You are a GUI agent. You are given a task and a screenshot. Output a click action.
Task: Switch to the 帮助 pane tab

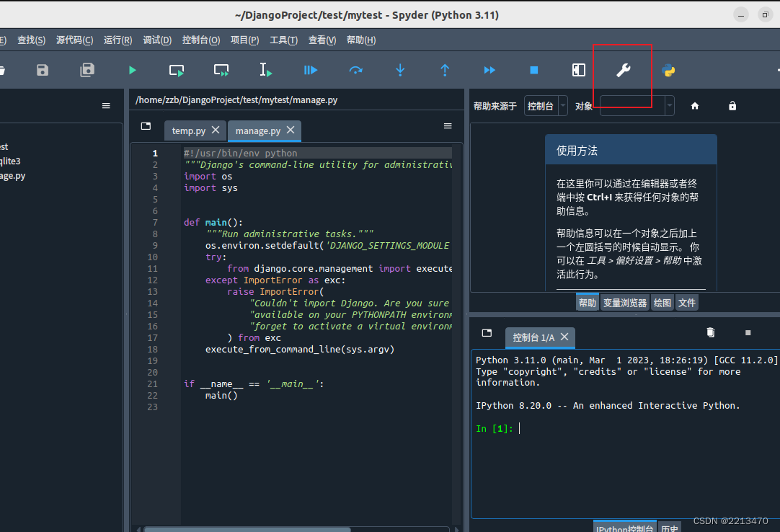click(588, 303)
